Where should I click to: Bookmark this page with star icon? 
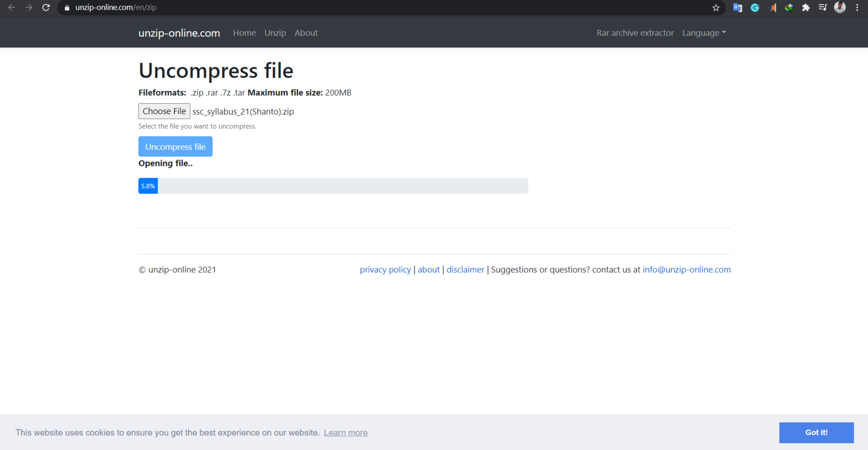click(x=716, y=8)
